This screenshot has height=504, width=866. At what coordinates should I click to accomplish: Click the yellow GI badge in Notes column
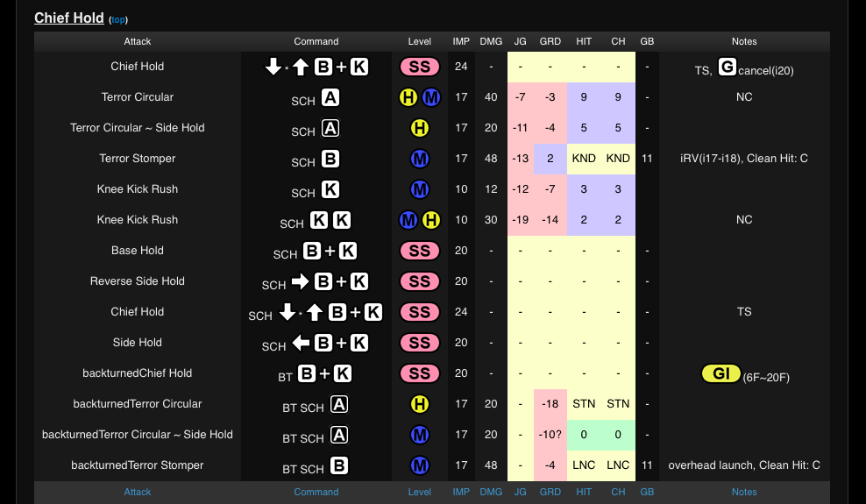[721, 374]
